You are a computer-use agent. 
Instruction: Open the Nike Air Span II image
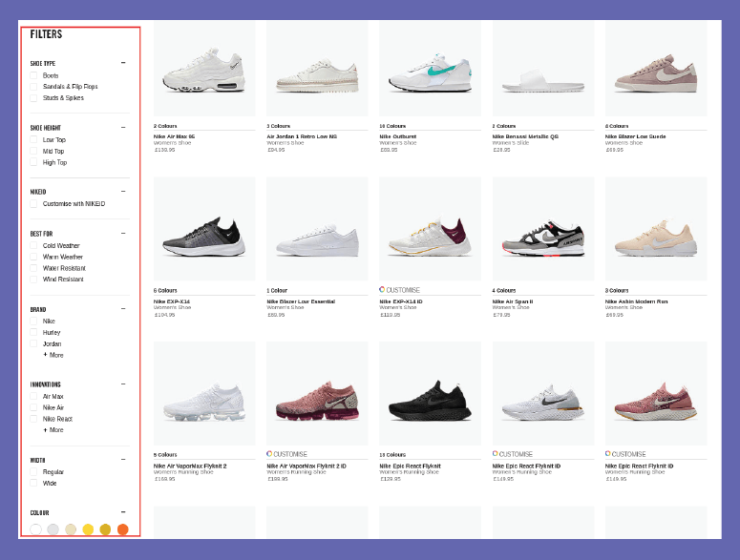tap(543, 229)
